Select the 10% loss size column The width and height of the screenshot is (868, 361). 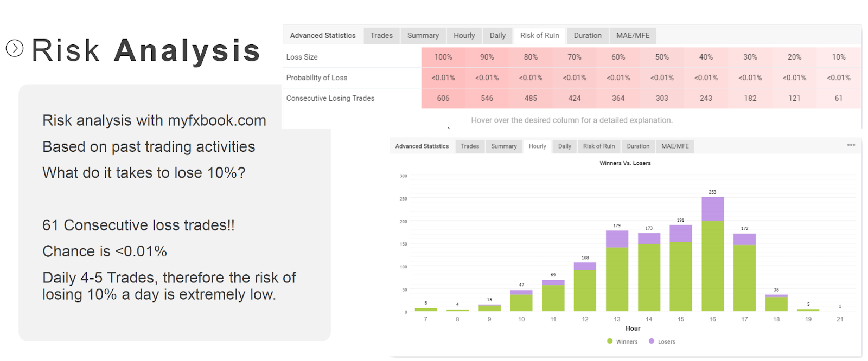(x=839, y=57)
